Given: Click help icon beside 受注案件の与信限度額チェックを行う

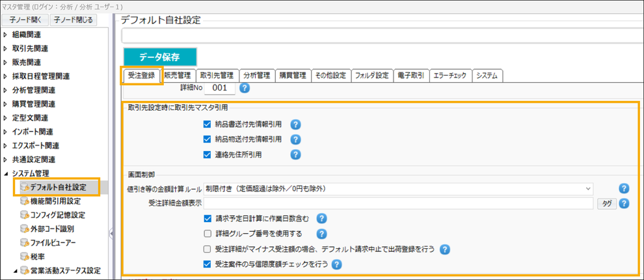Looking at the screenshot, I should pos(337,264).
